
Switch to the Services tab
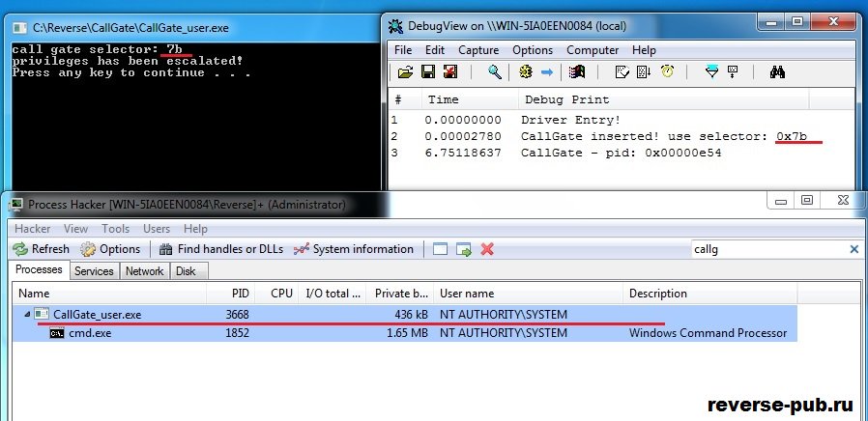(94, 271)
